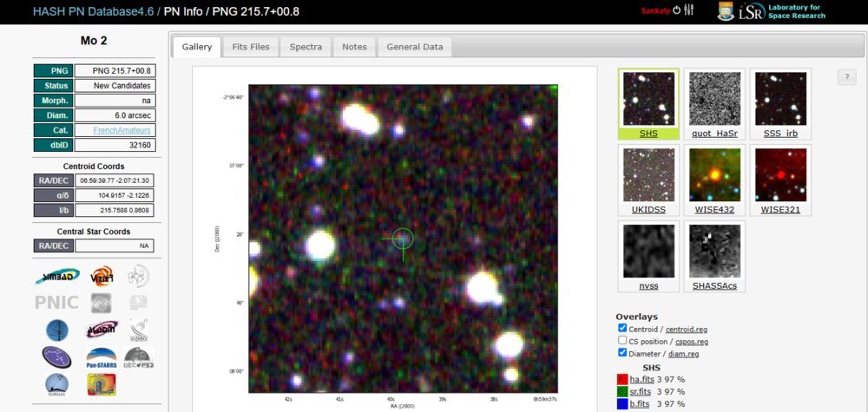Open the General Data tab

click(x=415, y=47)
